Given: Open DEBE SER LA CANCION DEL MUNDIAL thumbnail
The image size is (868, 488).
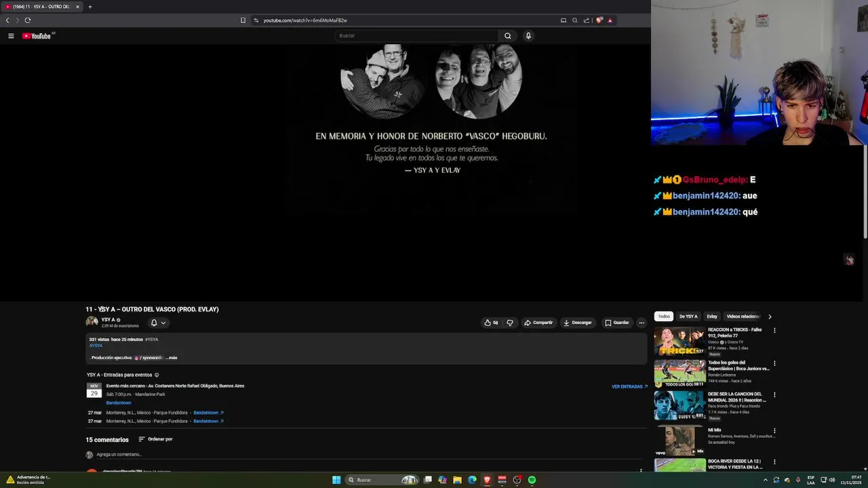Looking at the screenshot, I should pyautogui.click(x=679, y=406).
